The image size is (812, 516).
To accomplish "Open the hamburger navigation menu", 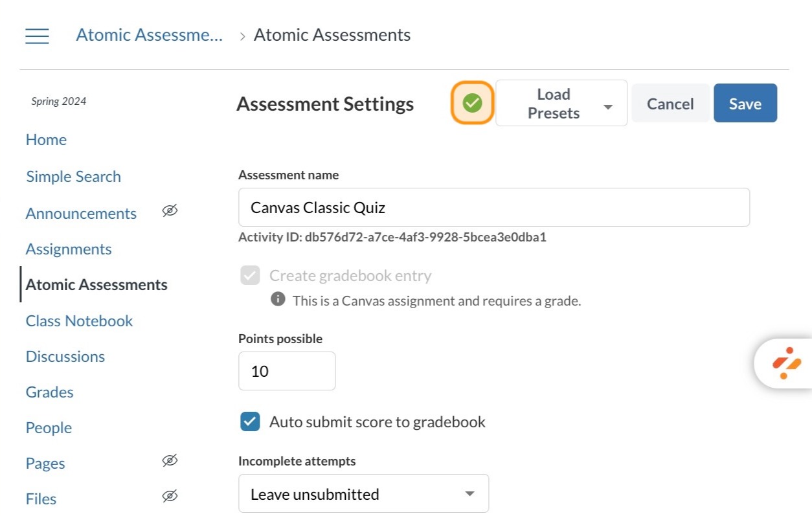I will point(37,36).
